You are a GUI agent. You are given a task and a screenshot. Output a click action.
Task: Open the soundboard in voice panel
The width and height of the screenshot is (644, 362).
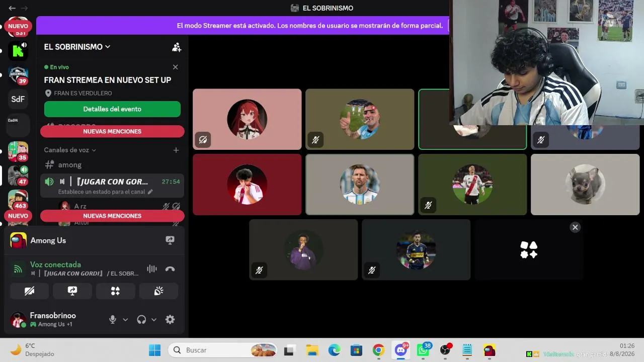pos(158,291)
